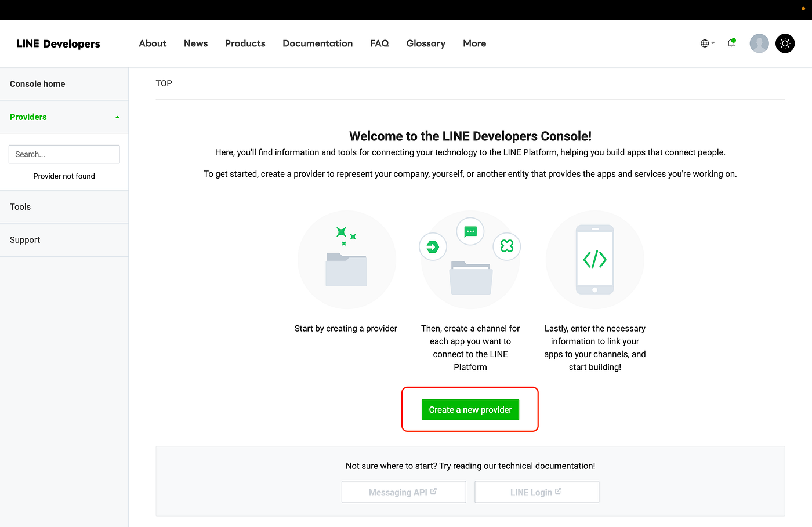Open the notifications bell

coord(731,43)
